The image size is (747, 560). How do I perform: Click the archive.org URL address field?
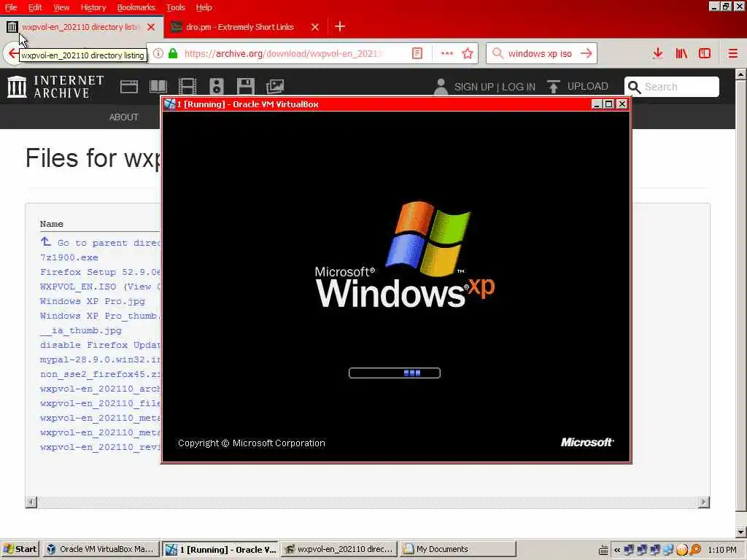point(284,53)
